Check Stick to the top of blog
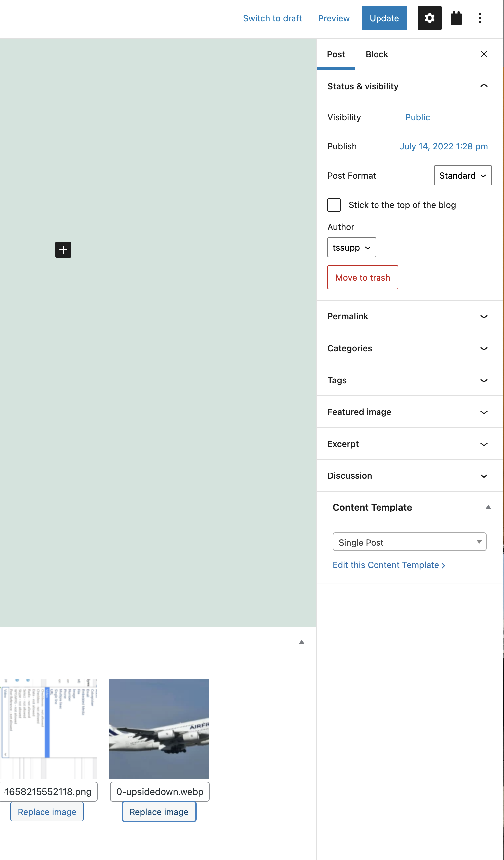504x860 pixels. pos(334,205)
